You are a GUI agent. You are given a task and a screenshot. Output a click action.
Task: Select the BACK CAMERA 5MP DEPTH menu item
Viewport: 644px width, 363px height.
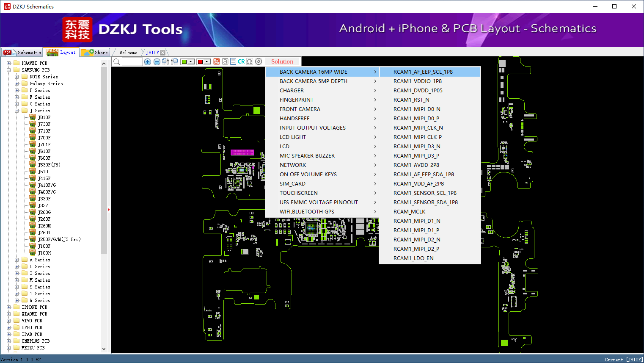[x=322, y=81]
